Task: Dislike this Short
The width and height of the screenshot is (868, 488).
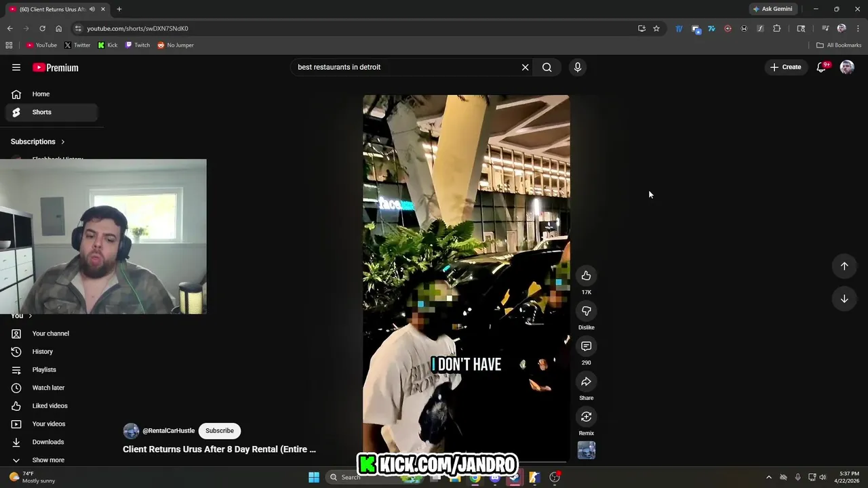Action: point(586,311)
